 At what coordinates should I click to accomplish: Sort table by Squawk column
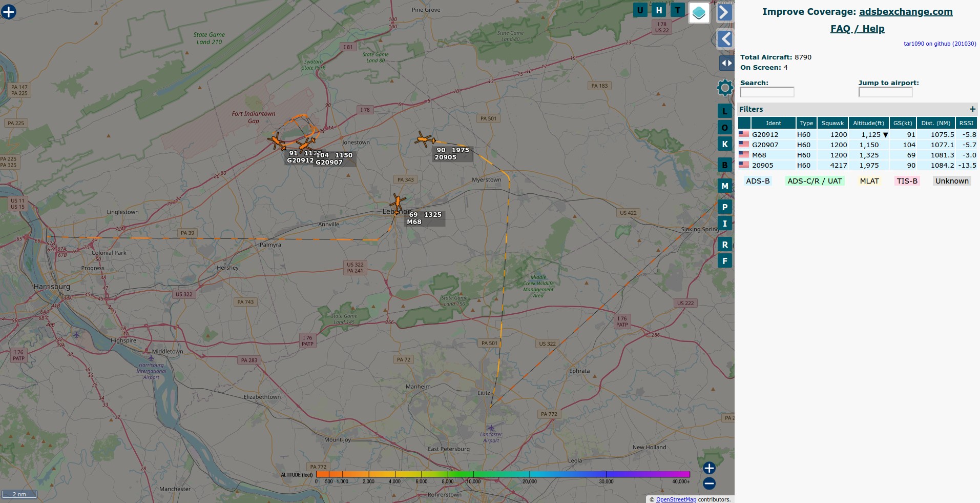(832, 123)
